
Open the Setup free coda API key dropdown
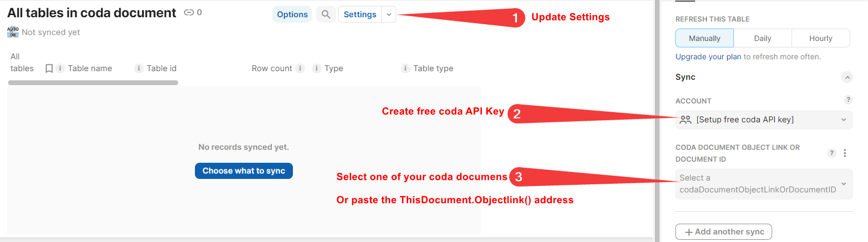[764, 120]
